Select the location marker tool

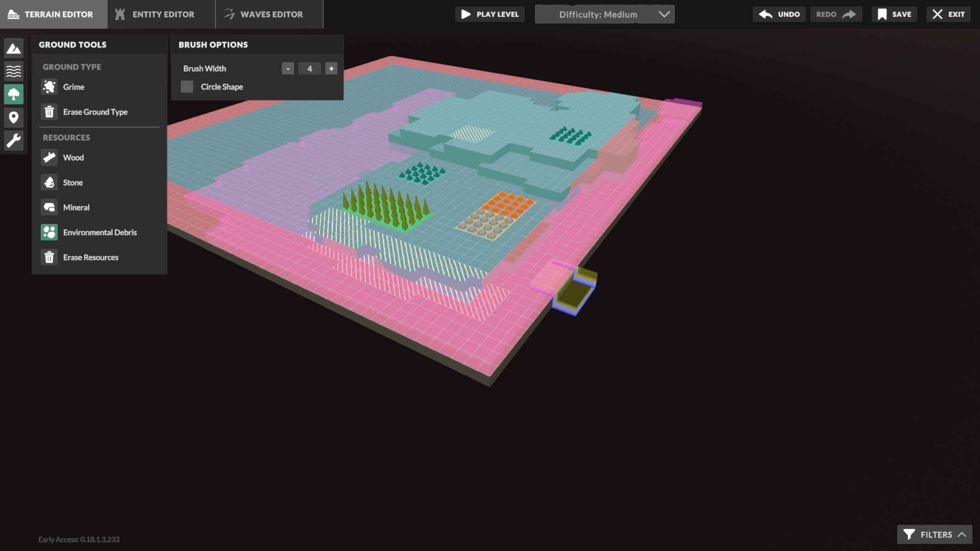pos(14,117)
